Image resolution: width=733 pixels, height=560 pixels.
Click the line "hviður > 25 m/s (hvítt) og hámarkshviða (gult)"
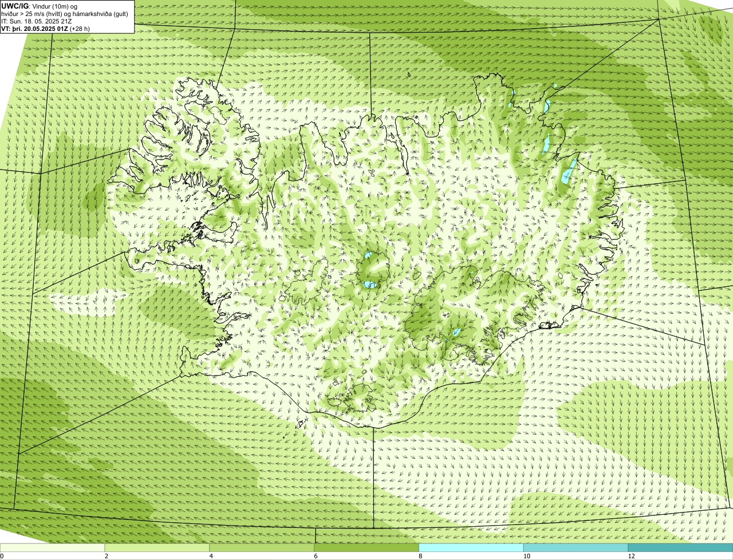(64, 14)
